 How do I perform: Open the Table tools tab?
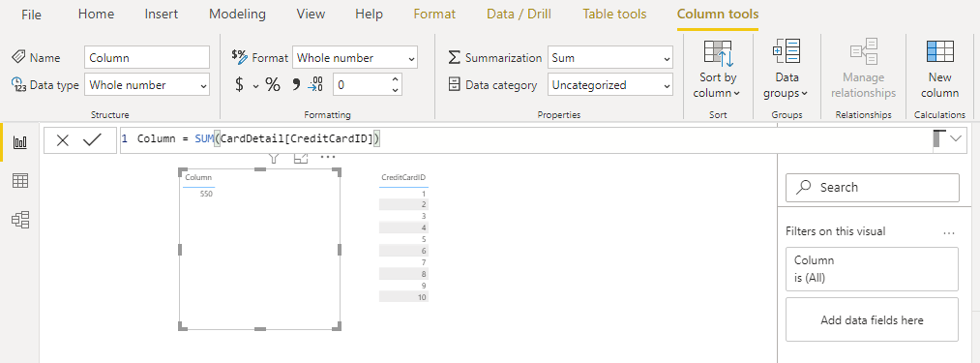[x=614, y=14]
